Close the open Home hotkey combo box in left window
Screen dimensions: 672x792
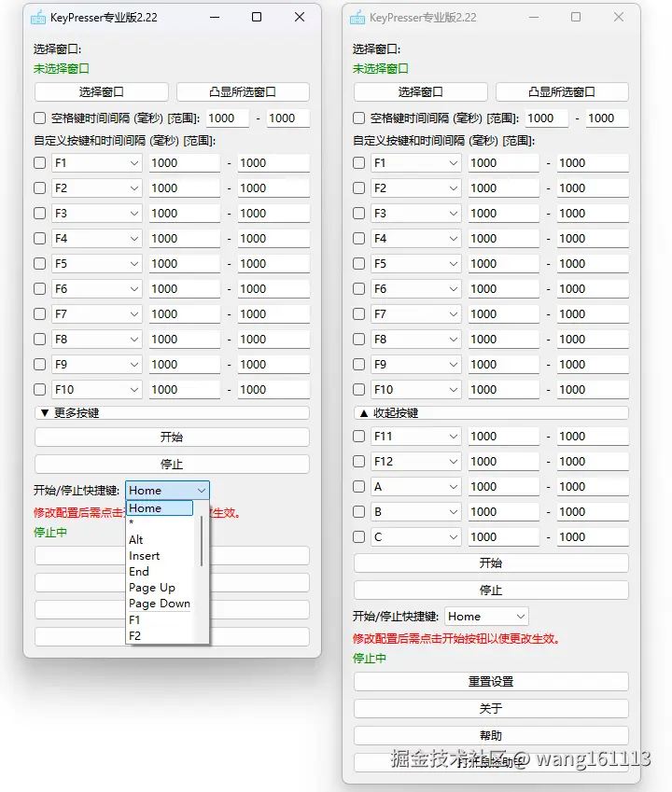coord(167,491)
